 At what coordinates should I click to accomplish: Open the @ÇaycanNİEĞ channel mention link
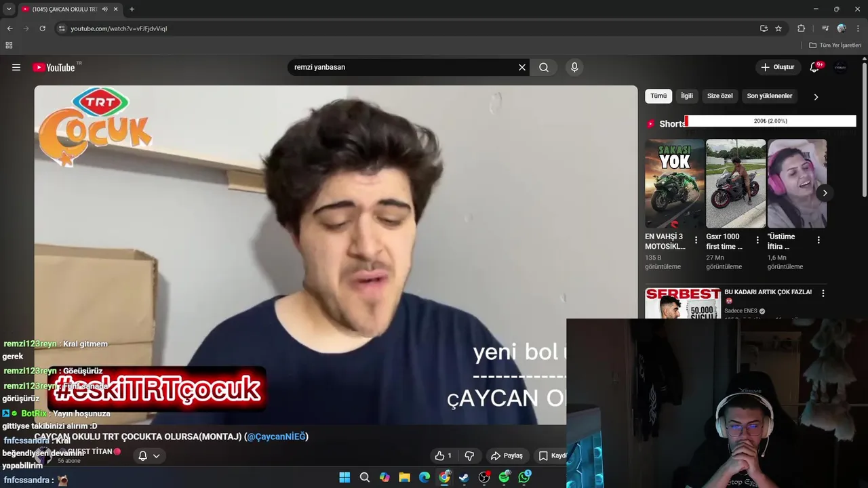click(276, 436)
